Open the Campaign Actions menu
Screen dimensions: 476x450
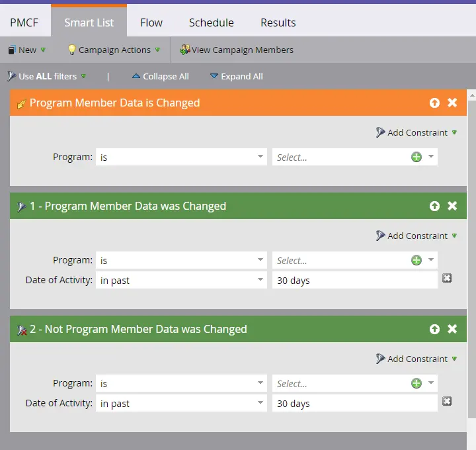tap(114, 50)
